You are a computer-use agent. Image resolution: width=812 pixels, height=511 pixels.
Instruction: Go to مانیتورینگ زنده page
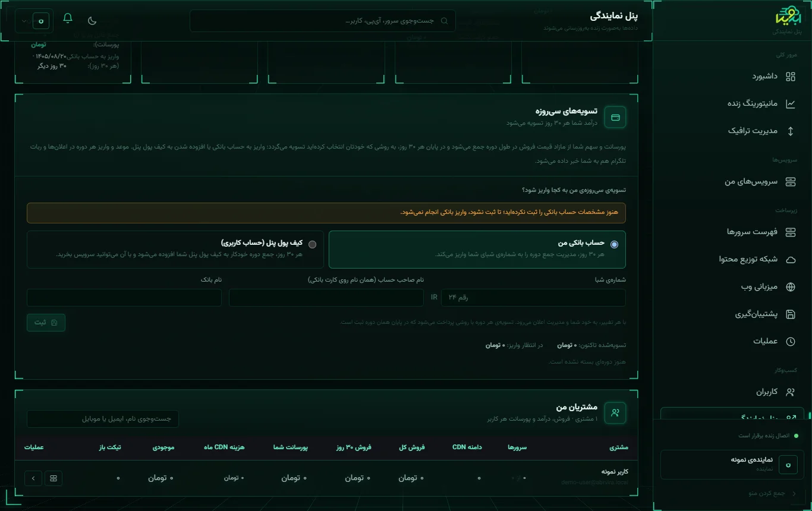click(732, 103)
